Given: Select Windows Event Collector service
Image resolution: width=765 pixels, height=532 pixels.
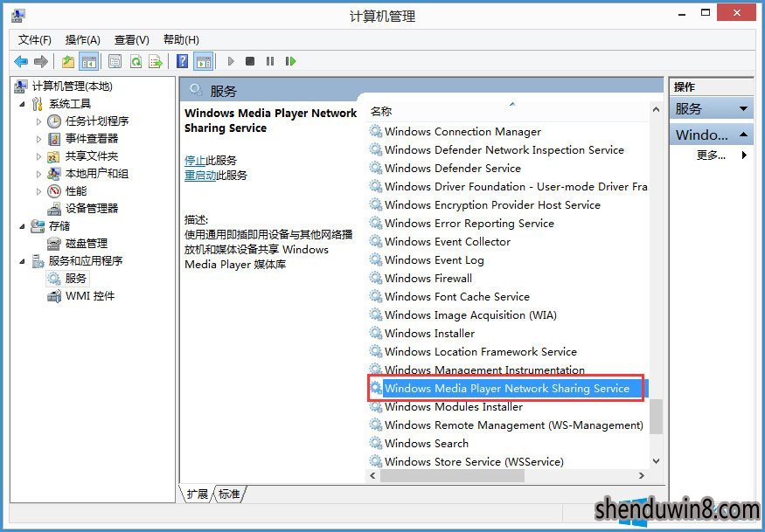Looking at the screenshot, I should coord(448,242).
